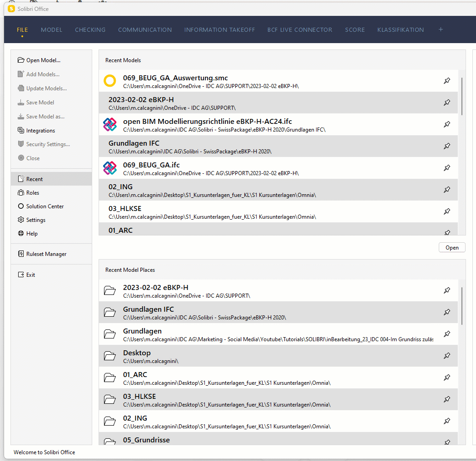Pin 2023-02-02 eBKP-H in Recent Model Places
This screenshot has height=461, width=476.
pos(447,290)
